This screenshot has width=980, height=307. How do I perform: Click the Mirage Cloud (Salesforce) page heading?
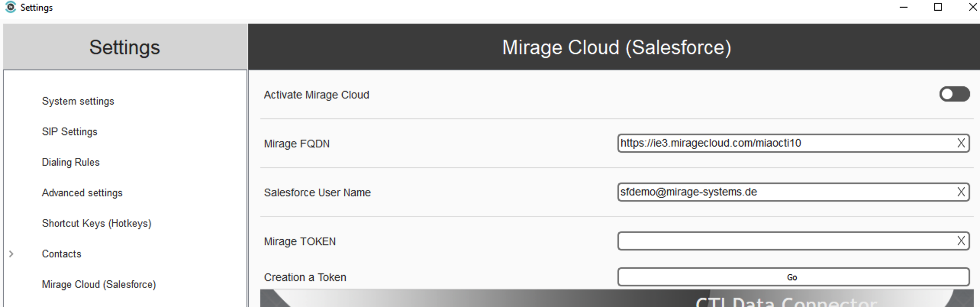coord(616,48)
